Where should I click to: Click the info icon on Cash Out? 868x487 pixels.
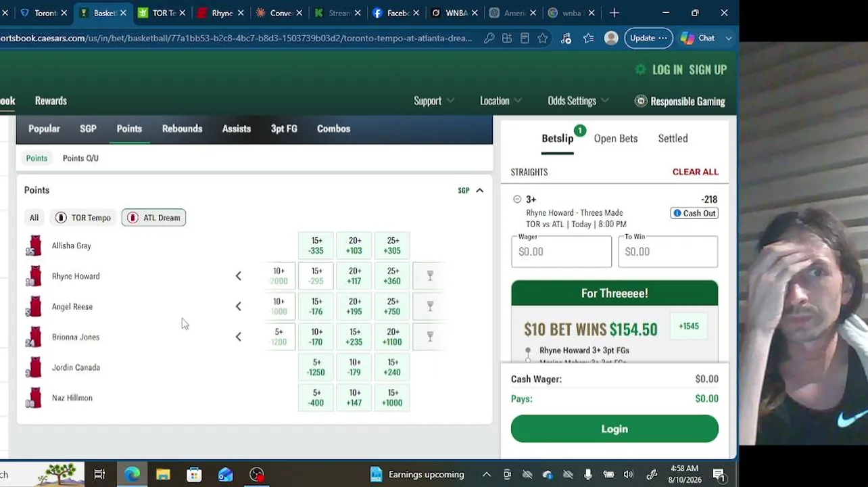coord(677,214)
